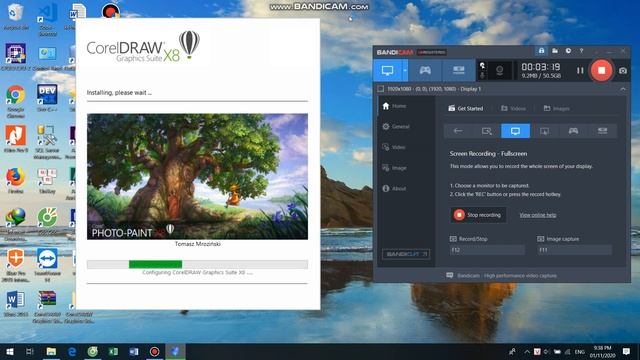Open Bandicam from taskbar
Screen dimensions: 640x360
point(154,351)
